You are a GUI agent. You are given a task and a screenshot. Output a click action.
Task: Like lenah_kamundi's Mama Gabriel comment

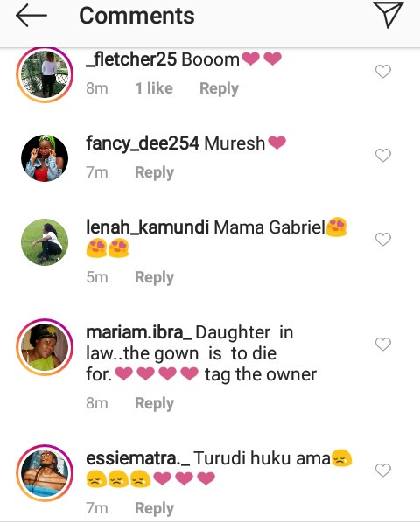coord(383,239)
